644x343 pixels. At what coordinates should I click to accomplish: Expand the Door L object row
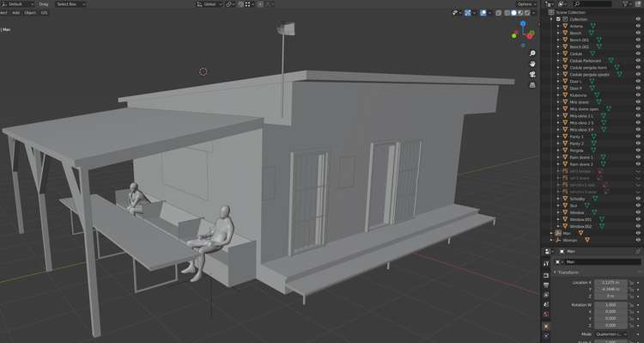click(558, 82)
